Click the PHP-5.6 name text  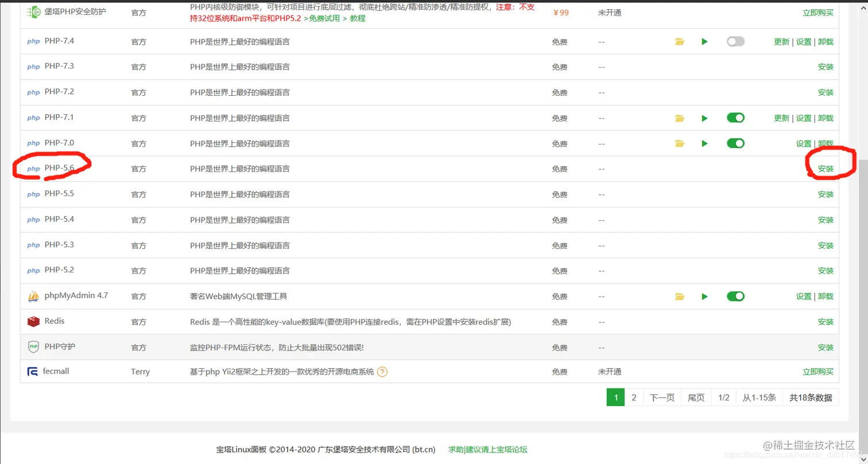click(x=59, y=168)
